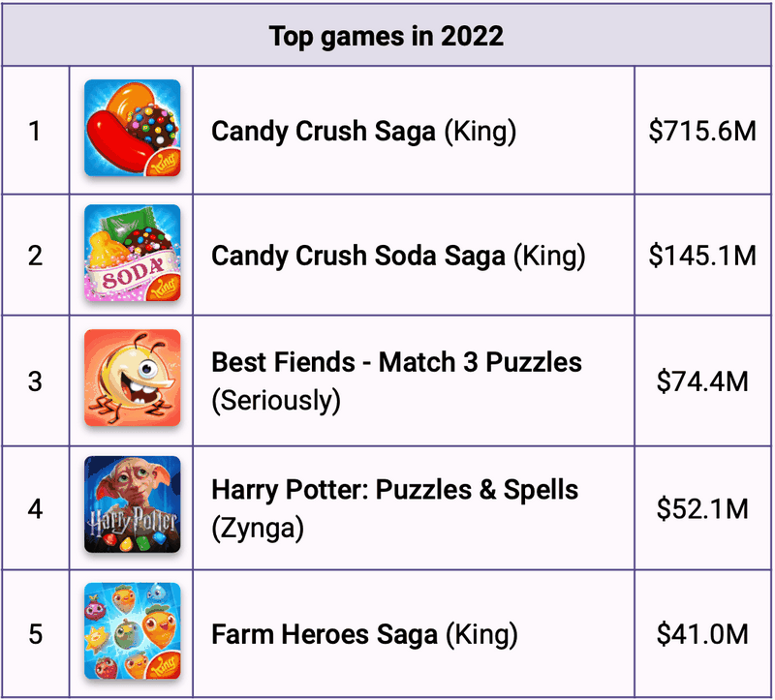Select the Farm Heroes Saga (King) title
The height and width of the screenshot is (700, 775).
pos(364,635)
